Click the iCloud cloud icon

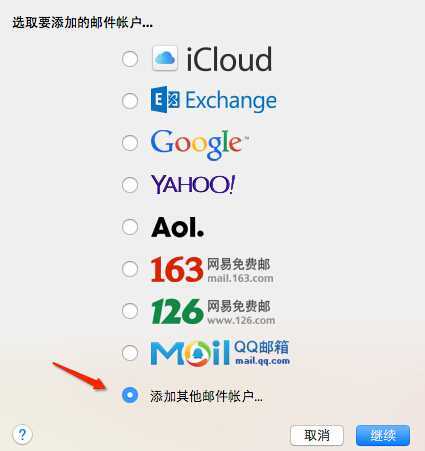click(165, 59)
